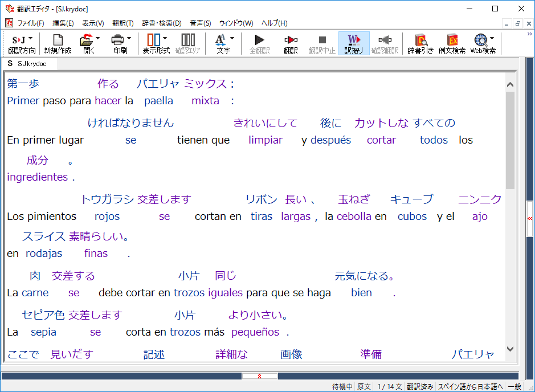Click the スペイン語から日本語へ status entry
Viewport: 535px width, 392px height.
click(x=470, y=386)
